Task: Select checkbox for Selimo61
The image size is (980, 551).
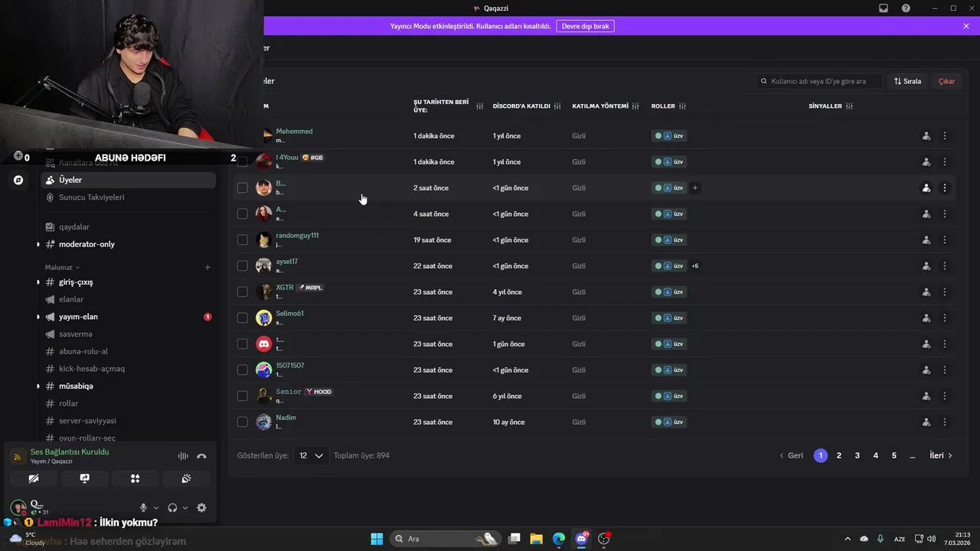Action: pyautogui.click(x=242, y=318)
